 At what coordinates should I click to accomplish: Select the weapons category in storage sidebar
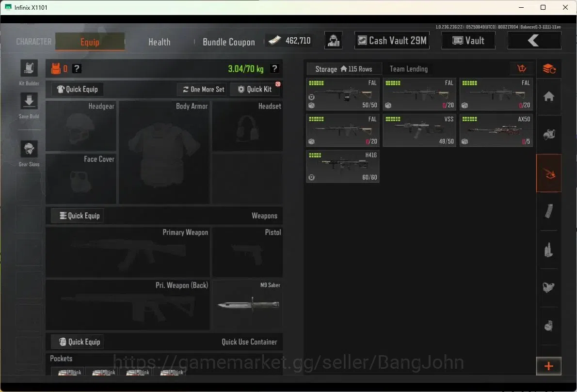pos(549,173)
